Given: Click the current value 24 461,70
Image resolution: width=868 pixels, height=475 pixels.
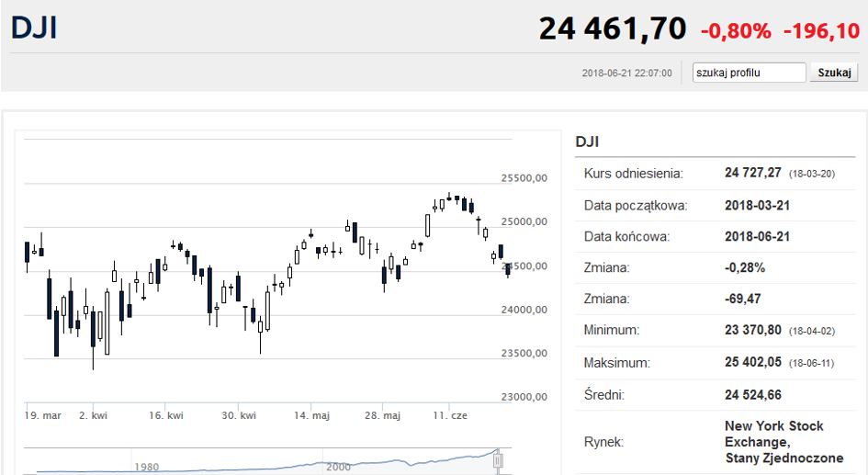Looking at the screenshot, I should click(x=613, y=28).
